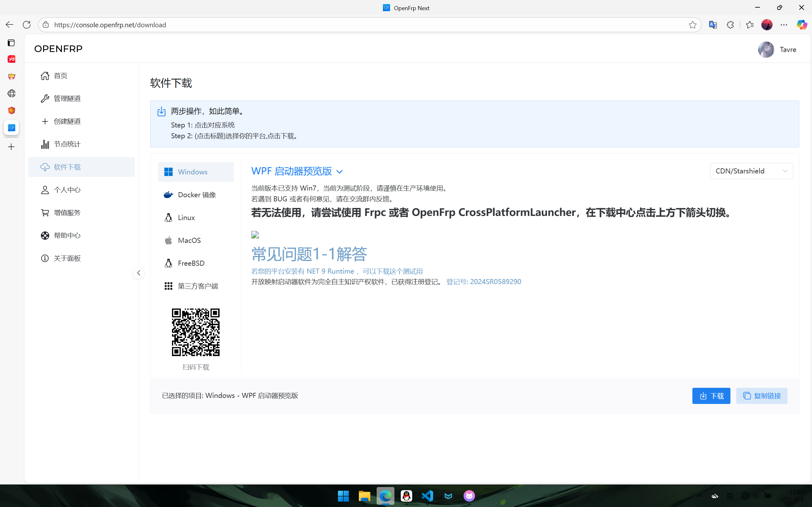
Task: Open the 登记号: 2024SR0589290 link
Action: point(484,282)
